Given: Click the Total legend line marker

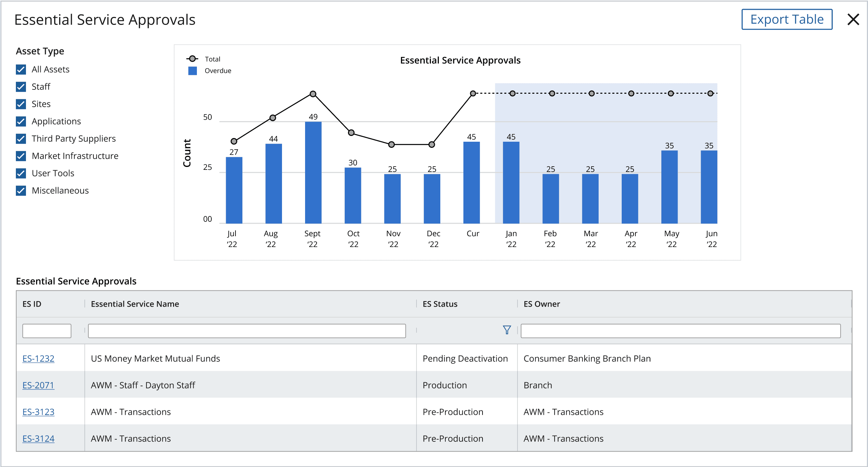Looking at the screenshot, I should [x=193, y=59].
